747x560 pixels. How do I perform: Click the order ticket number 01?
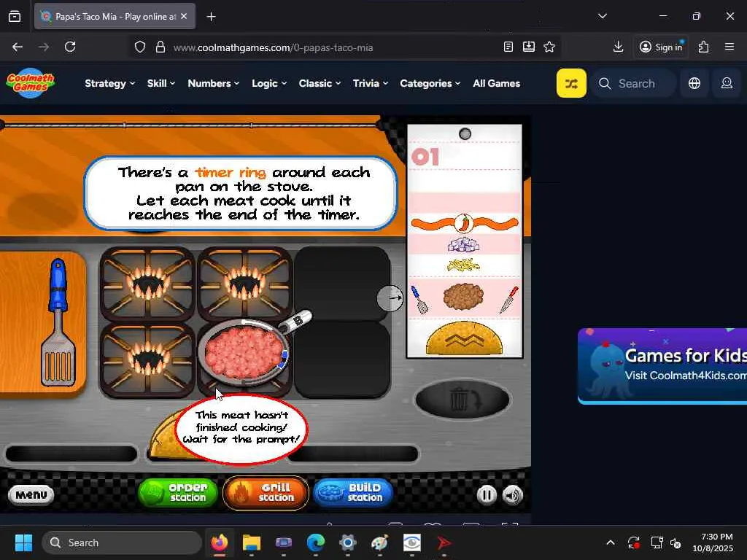[425, 157]
